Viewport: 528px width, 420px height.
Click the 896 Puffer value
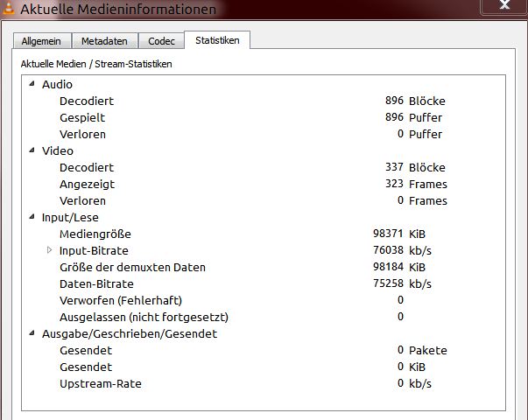pos(413,117)
